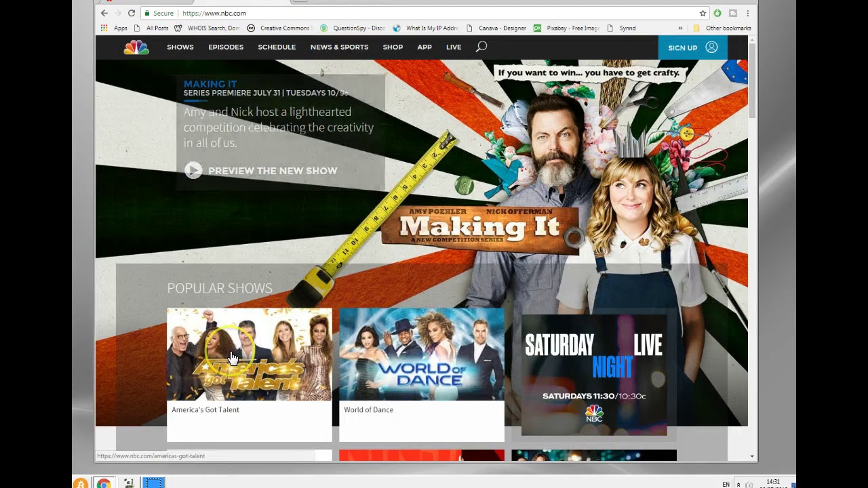
Task: Click the MAKING IT heading link
Action: [x=210, y=84]
